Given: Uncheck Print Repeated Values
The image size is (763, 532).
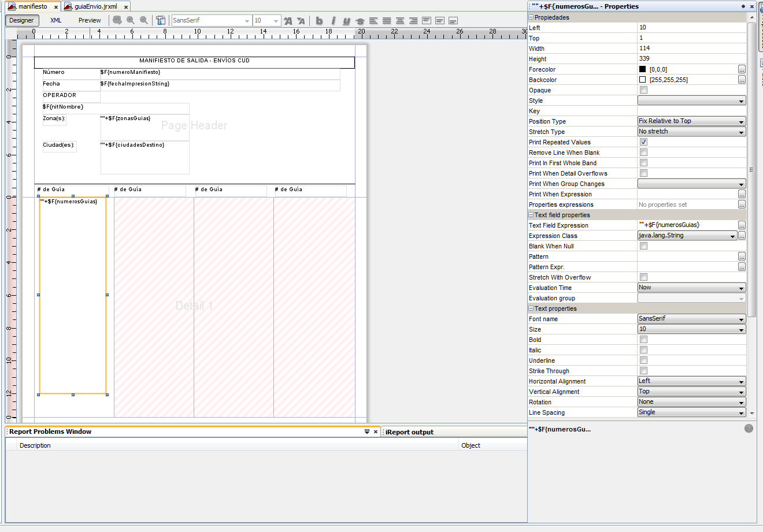Looking at the screenshot, I should tap(643, 142).
